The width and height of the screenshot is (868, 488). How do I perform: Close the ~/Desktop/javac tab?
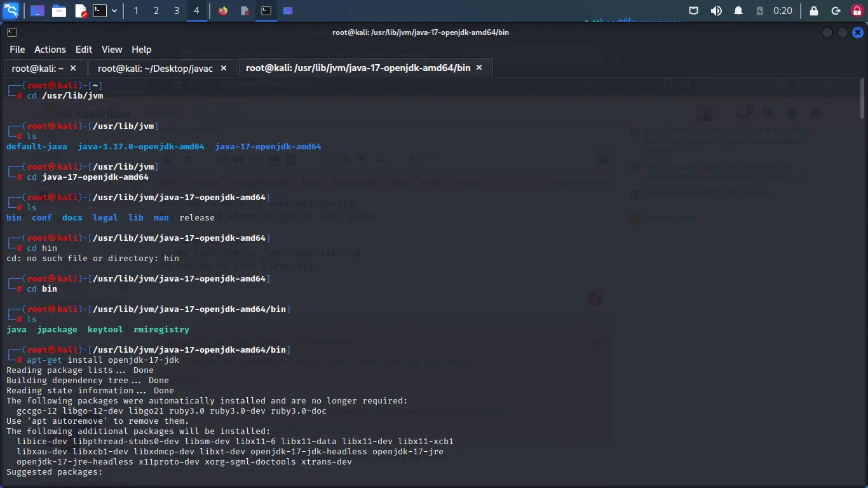(x=224, y=68)
